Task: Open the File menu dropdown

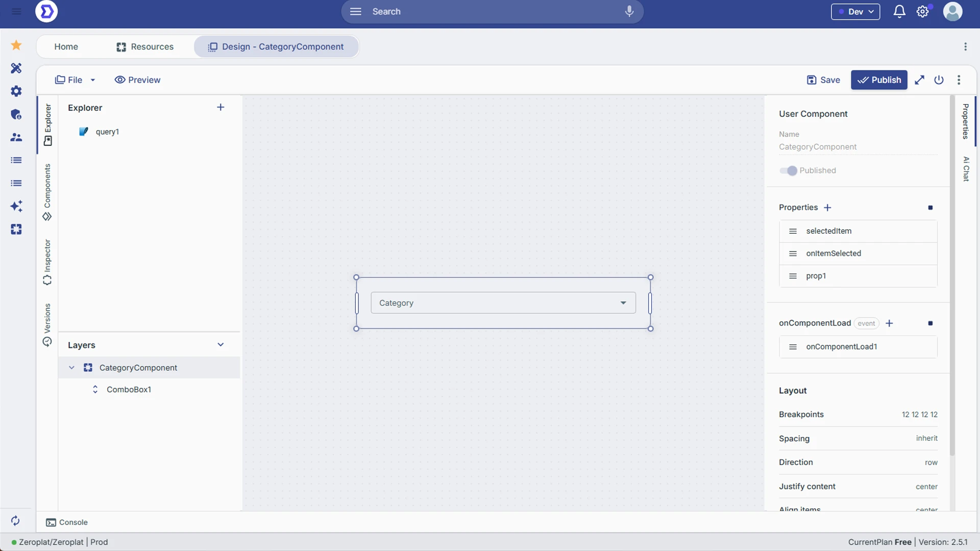Action: 75,80
